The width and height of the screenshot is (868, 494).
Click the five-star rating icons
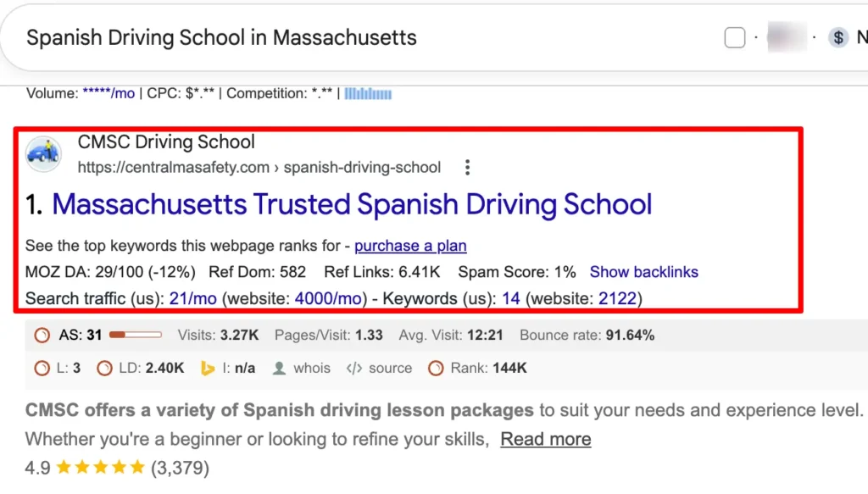click(x=101, y=468)
